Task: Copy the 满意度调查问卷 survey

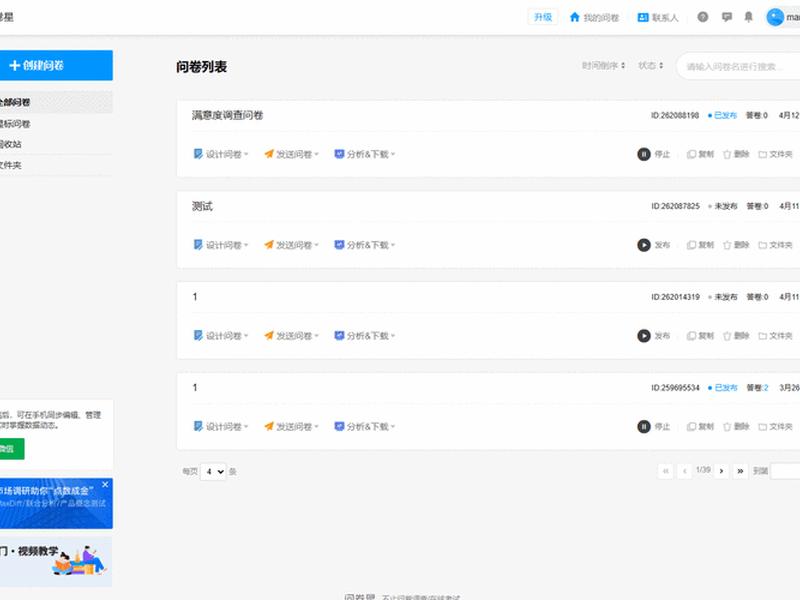Action: pos(700,154)
